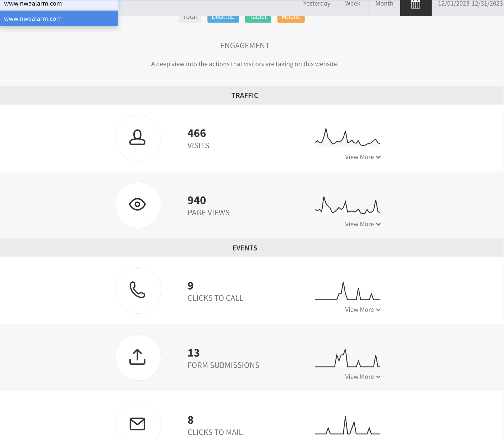
Task: Expand View More under Form Submissions
Action: tap(363, 377)
